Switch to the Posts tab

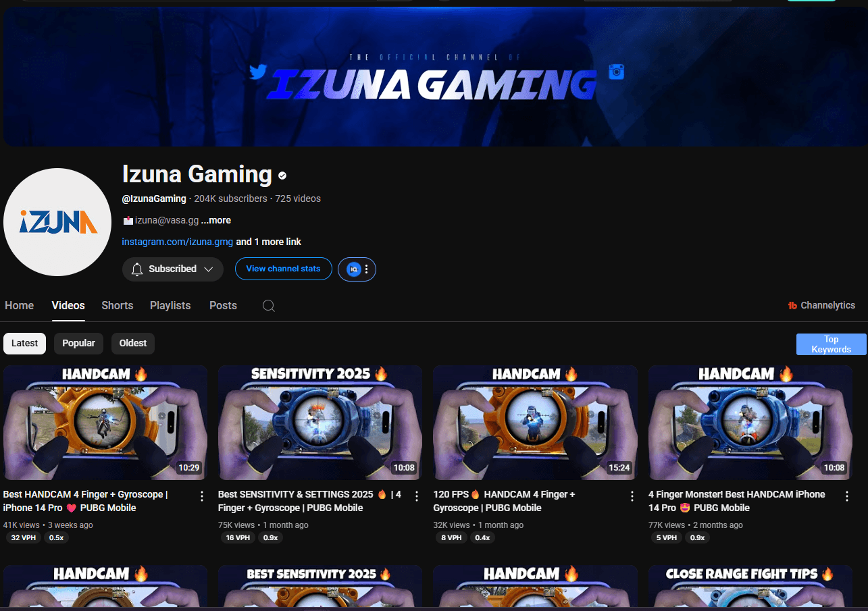[x=223, y=305]
